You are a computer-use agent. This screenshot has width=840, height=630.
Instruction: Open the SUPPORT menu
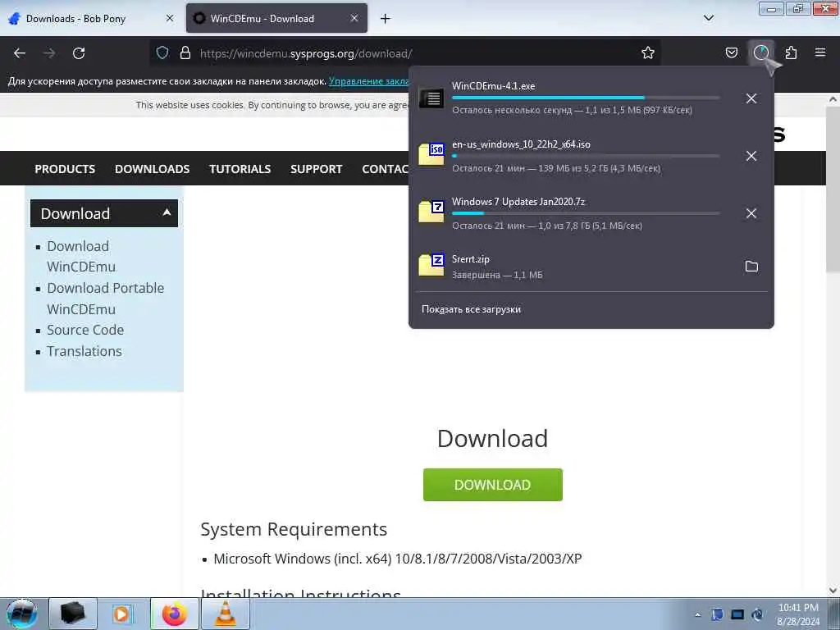[x=316, y=169]
